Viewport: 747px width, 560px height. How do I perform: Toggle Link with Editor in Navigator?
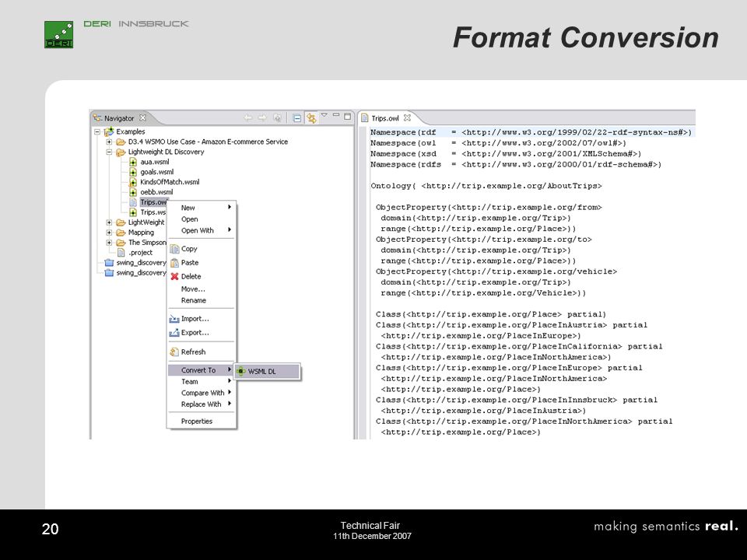(311, 117)
